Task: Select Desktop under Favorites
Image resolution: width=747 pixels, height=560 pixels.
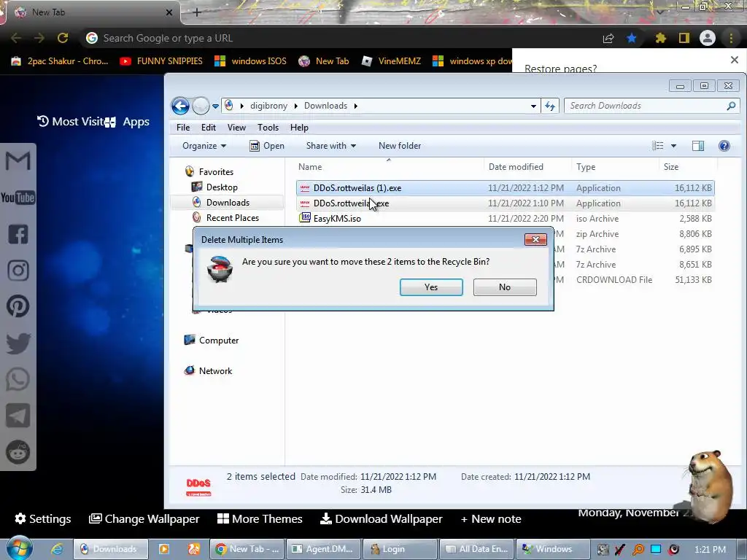Action: point(222,187)
